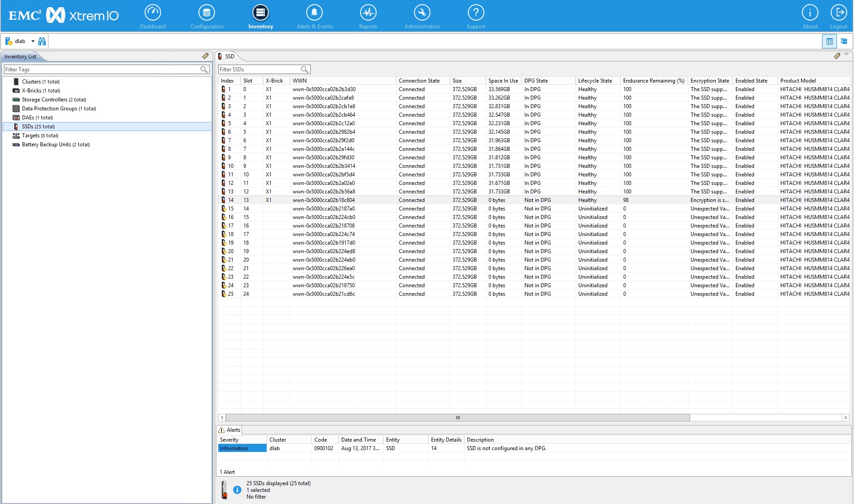Select the Information severity alert row
Viewport: 854px width, 504px height.
tap(242, 448)
